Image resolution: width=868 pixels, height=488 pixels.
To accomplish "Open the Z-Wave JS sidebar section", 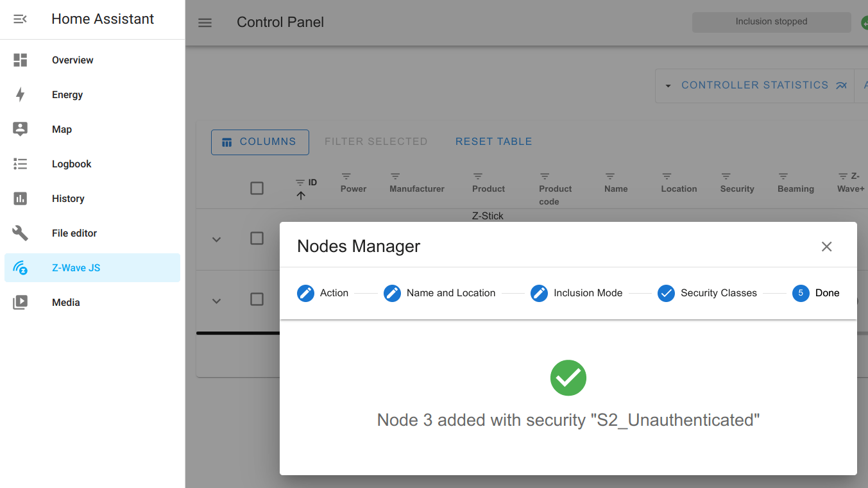I will pos(77,267).
